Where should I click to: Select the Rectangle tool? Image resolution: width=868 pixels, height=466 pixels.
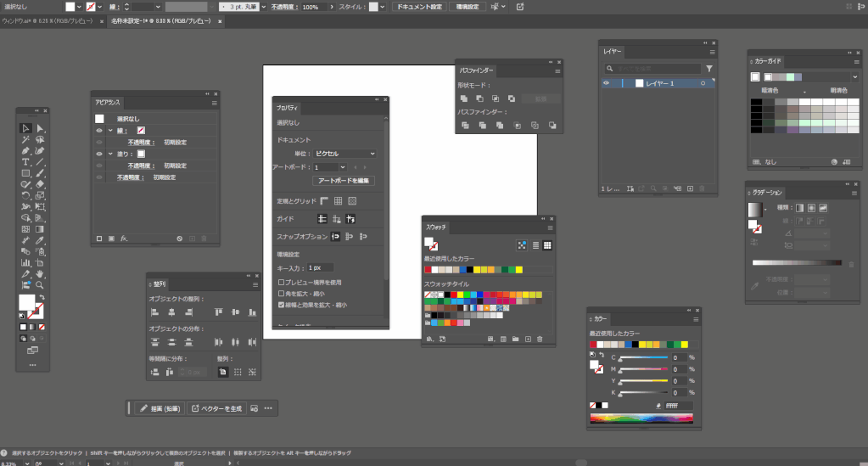coord(25,173)
